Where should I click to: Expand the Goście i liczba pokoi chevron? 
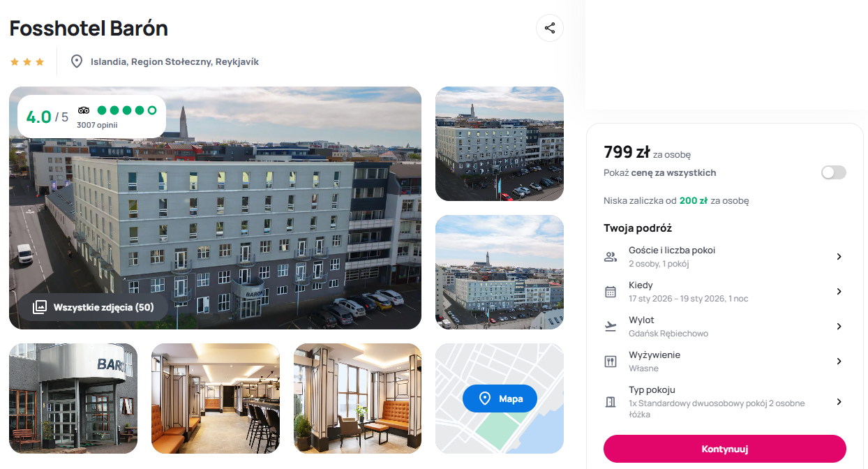coord(839,257)
